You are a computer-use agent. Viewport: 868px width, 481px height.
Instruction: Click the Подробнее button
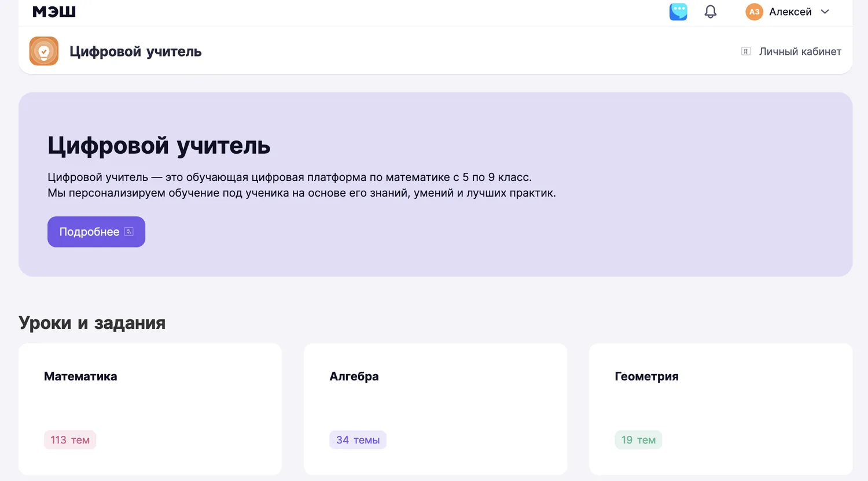[96, 232]
